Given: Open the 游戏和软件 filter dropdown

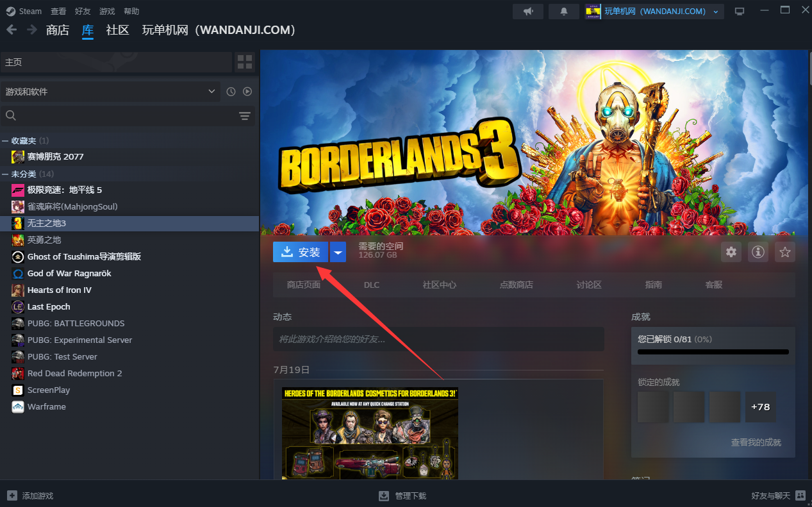Looking at the screenshot, I should (x=109, y=91).
